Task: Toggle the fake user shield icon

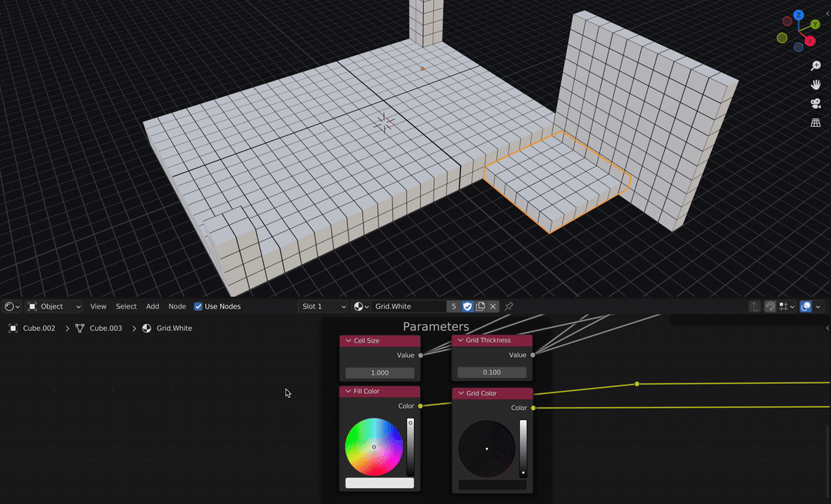Action: click(x=468, y=306)
